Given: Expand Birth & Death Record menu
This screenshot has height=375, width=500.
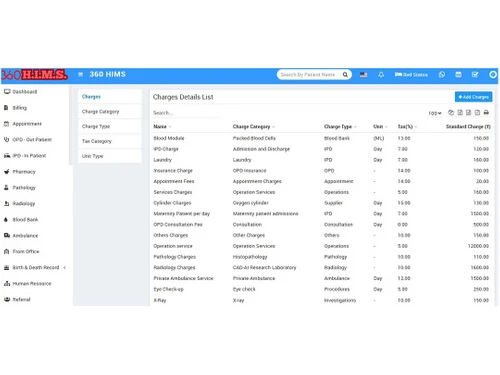Looking at the screenshot, I should click(x=35, y=268).
